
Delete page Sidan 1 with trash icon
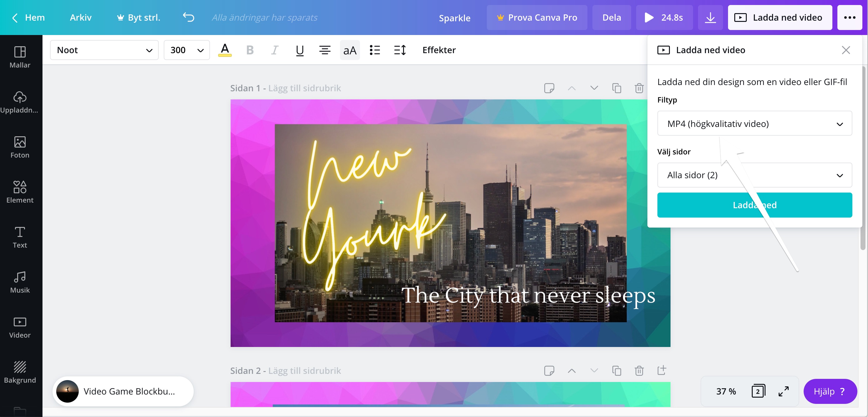pyautogui.click(x=639, y=88)
